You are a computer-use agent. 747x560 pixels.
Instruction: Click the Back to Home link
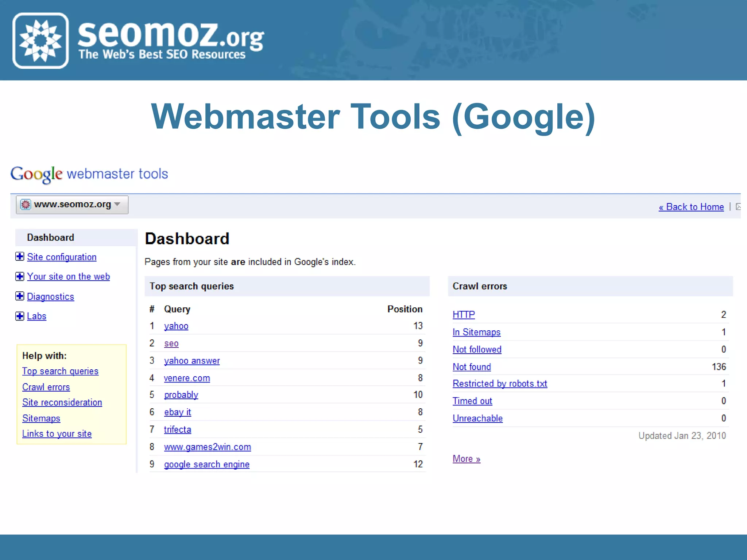[x=691, y=207]
